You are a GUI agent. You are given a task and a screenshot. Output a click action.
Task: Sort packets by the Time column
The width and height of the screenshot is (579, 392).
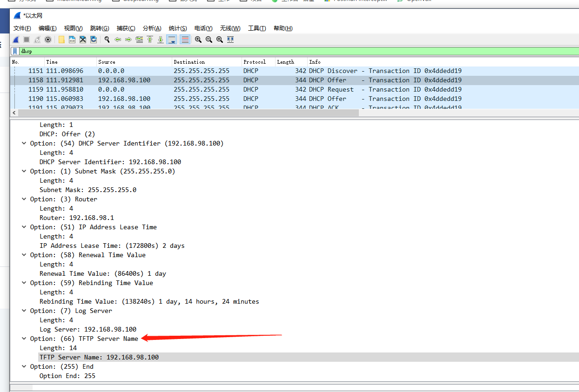70,62
